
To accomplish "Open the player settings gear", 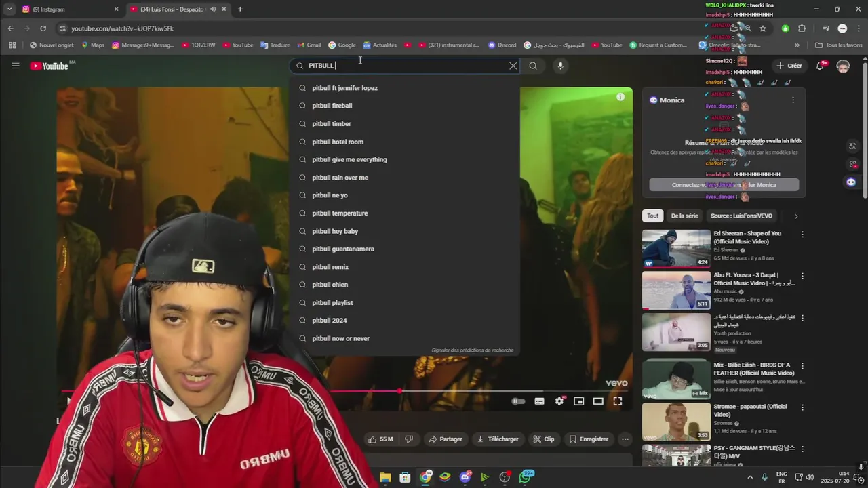I will pyautogui.click(x=559, y=401).
